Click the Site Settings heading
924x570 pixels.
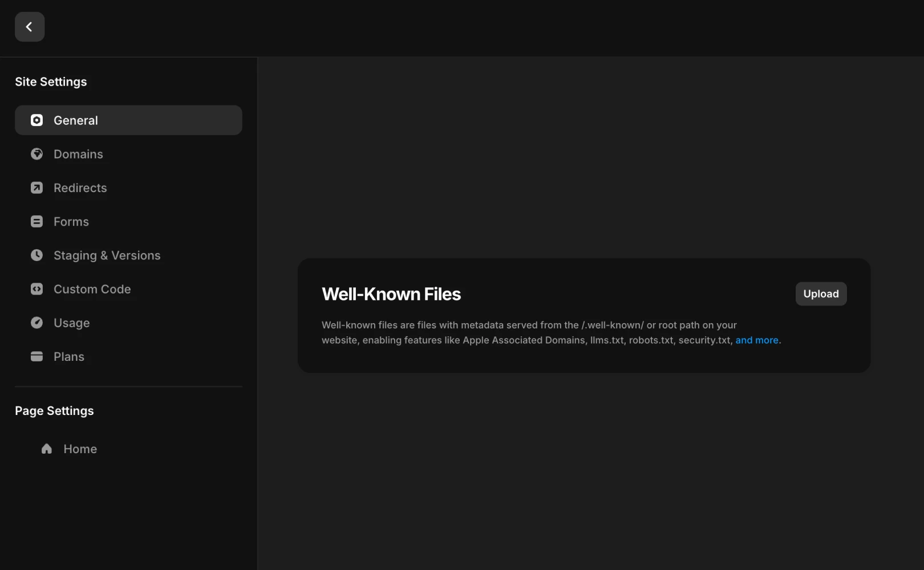tap(51, 82)
